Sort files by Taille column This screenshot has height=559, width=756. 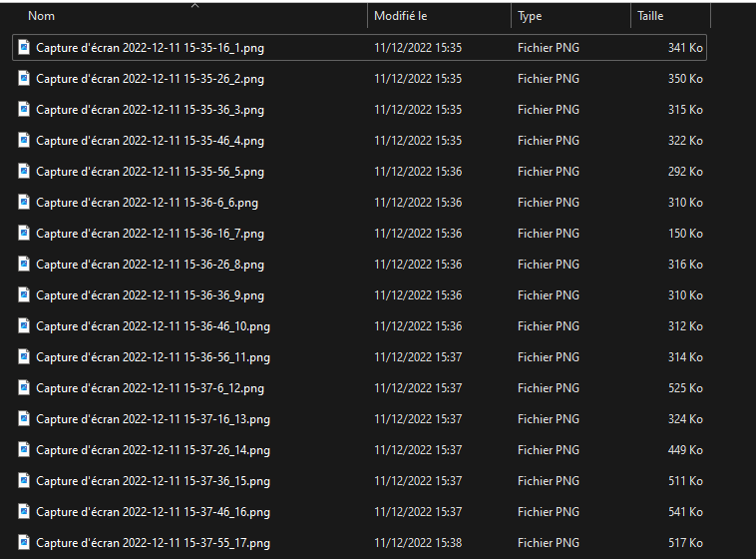pos(650,16)
